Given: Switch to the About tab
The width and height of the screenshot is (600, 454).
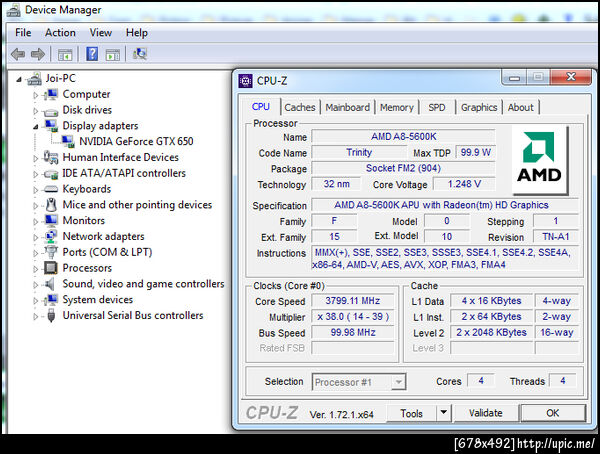Looking at the screenshot, I should (x=520, y=107).
